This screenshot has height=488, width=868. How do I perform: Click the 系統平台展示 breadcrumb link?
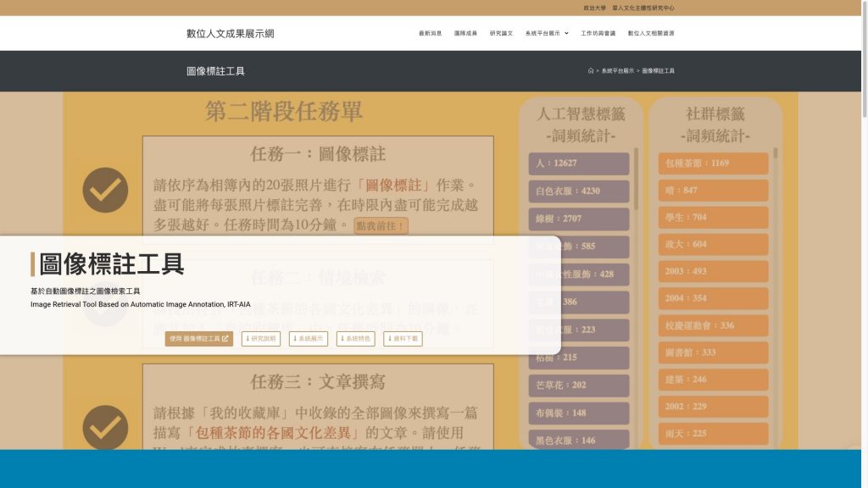tap(618, 71)
